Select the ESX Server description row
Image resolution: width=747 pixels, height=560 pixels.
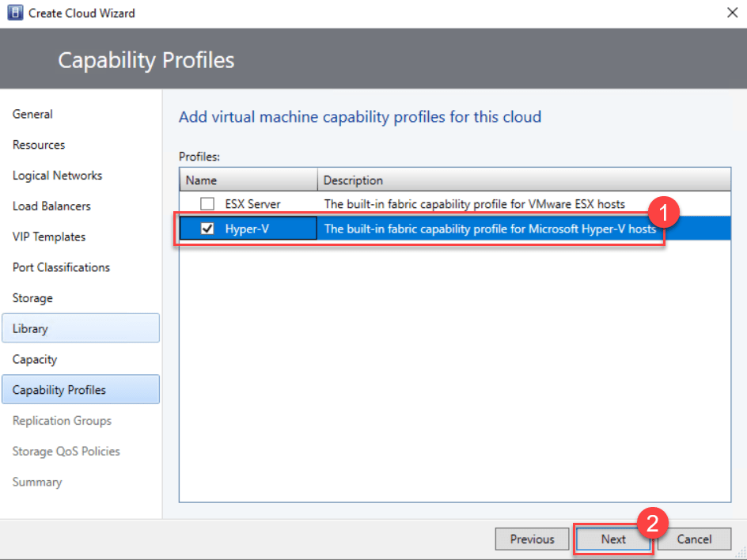pyautogui.click(x=475, y=204)
